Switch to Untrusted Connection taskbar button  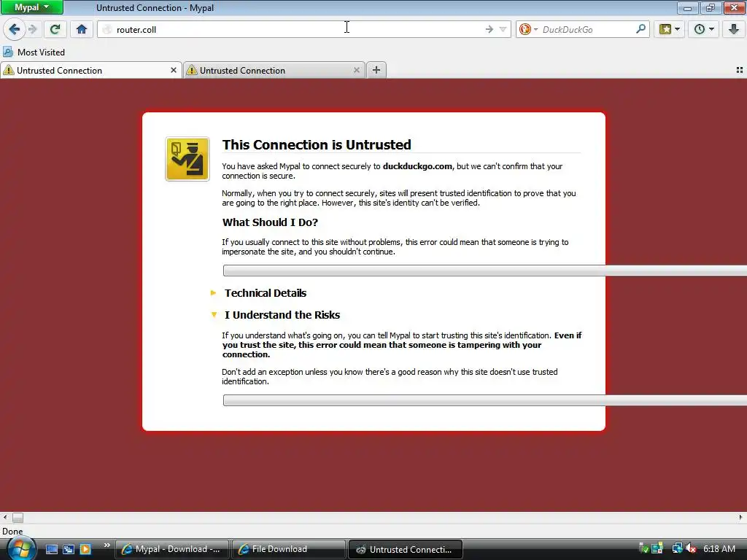[x=406, y=549]
